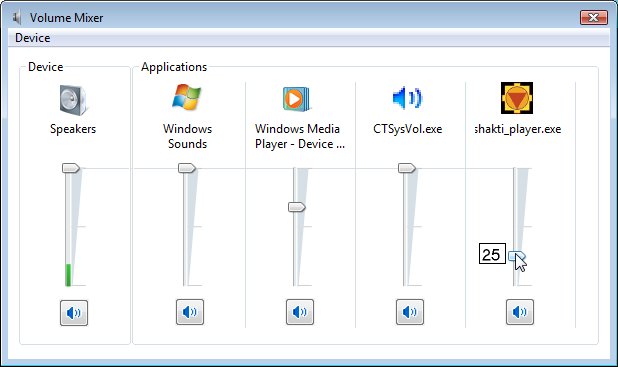Open the Device menu

[x=33, y=38]
